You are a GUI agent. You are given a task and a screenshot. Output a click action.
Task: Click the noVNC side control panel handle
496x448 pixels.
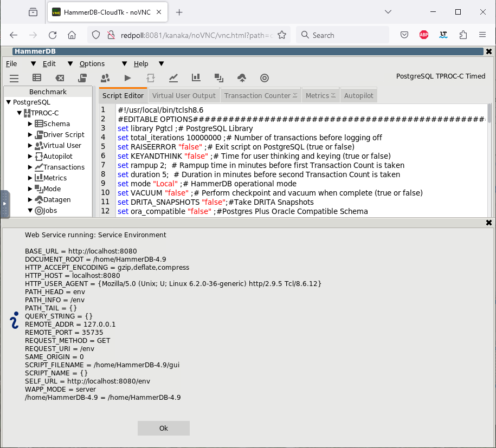pos(4,204)
